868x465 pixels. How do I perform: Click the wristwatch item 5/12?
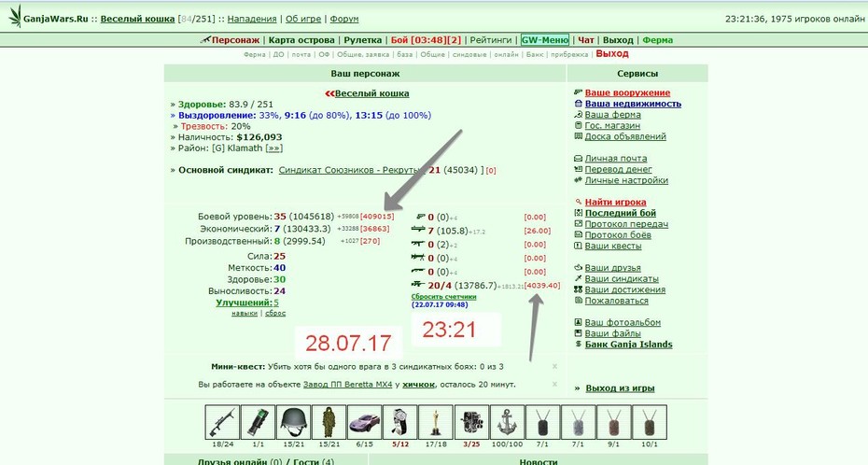[x=400, y=422]
